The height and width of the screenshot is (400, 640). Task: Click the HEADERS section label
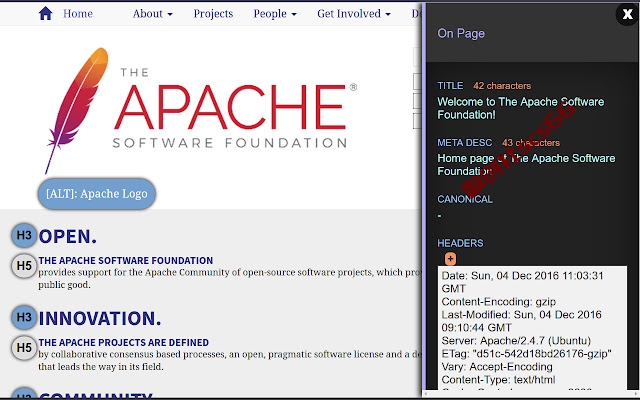460,243
